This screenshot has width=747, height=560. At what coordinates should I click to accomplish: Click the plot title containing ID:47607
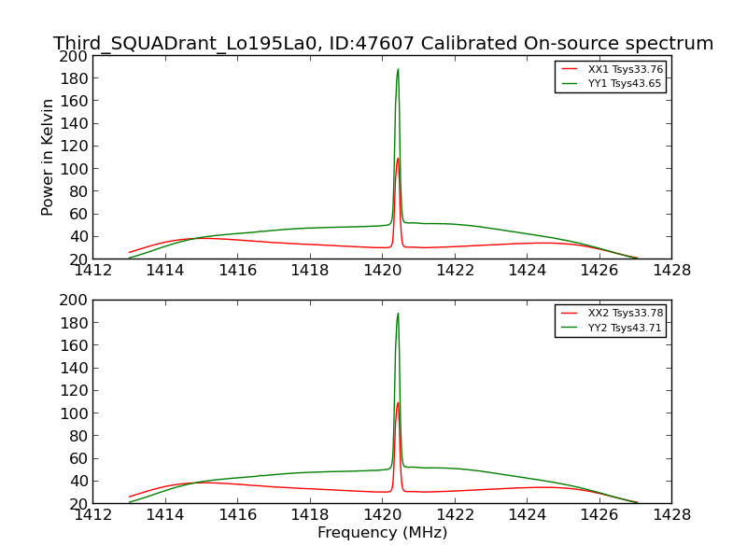tap(383, 43)
